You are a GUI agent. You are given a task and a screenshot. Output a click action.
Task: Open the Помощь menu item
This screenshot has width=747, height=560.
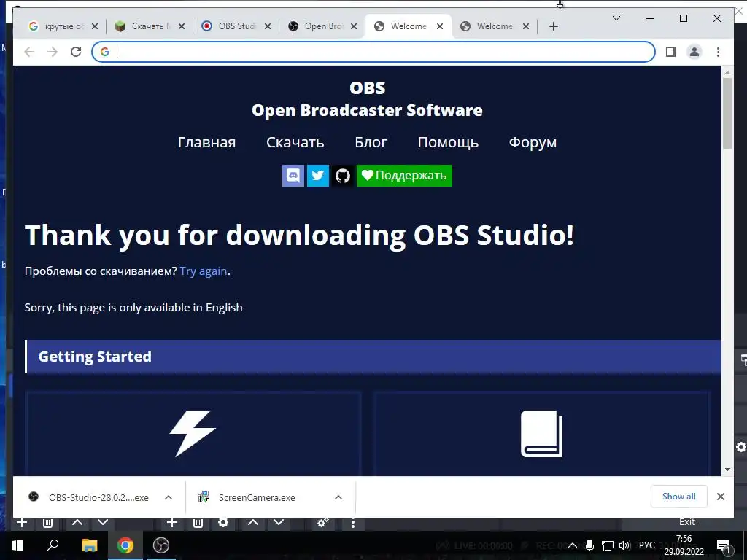tap(448, 142)
